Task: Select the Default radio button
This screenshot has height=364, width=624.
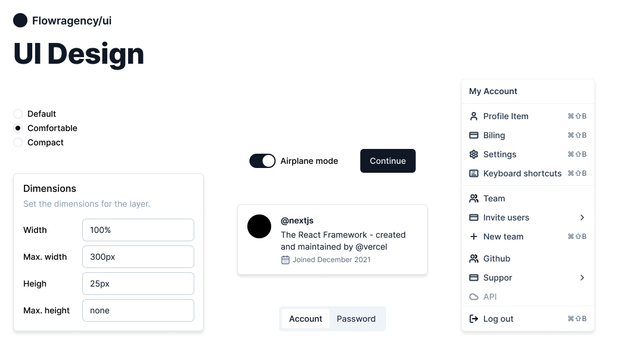Action: click(17, 114)
